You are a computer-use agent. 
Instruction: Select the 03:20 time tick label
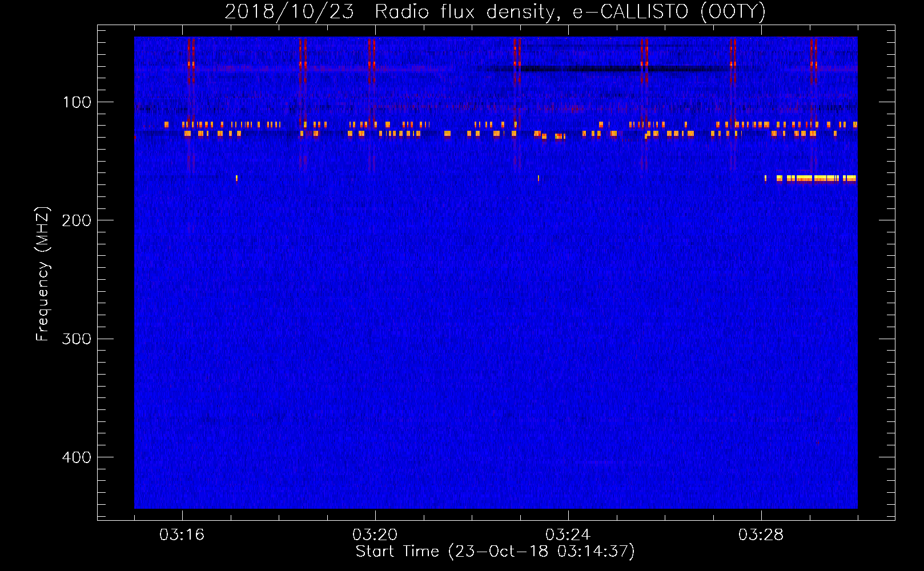tap(375, 535)
